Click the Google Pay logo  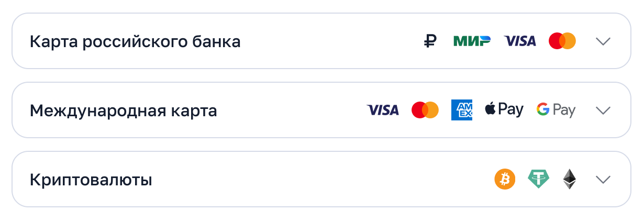[x=556, y=110]
